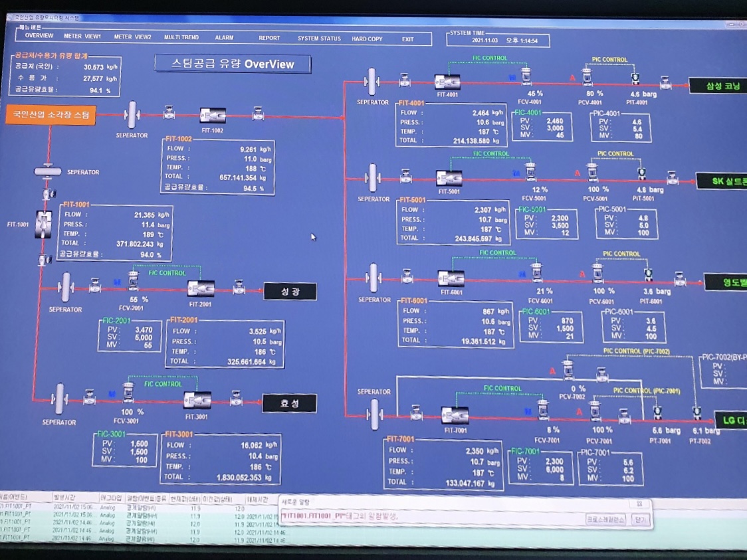Select the first row in the alarm list

[x=133, y=508]
